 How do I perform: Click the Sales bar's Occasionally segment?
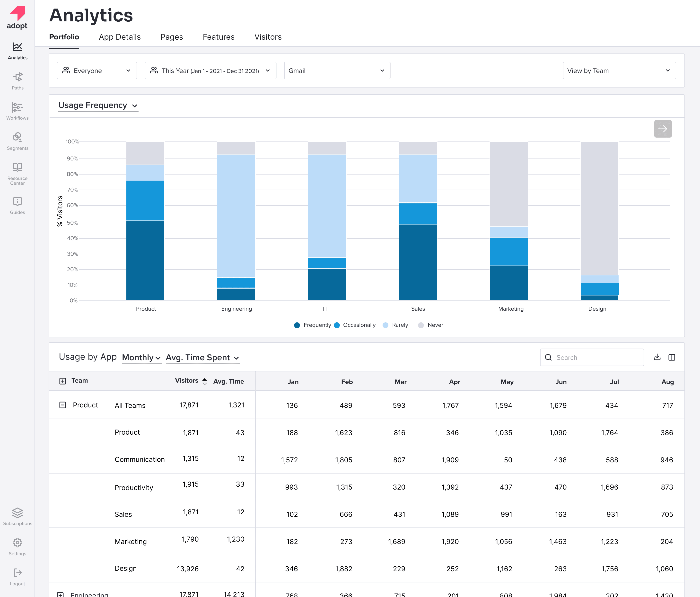(x=418, y=213)
